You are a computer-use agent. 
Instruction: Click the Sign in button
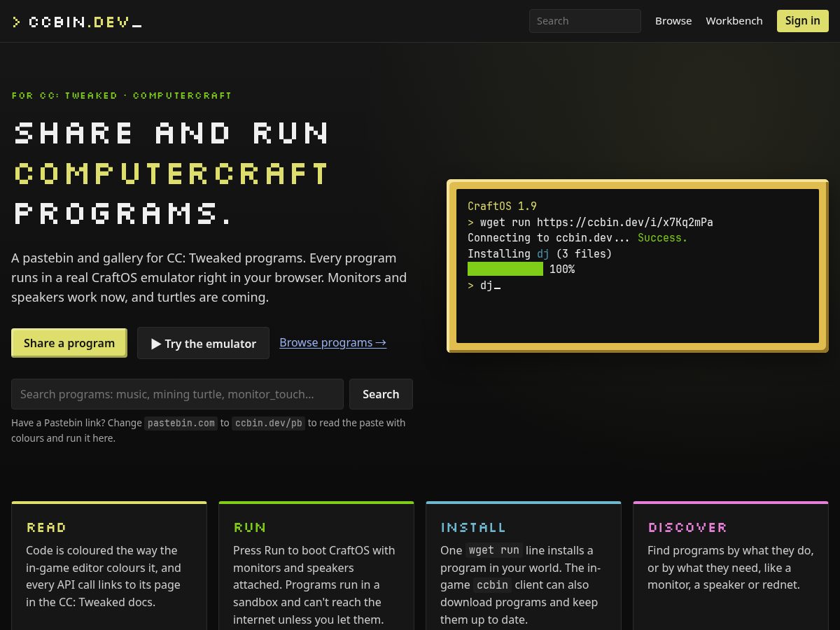[802, 21]
